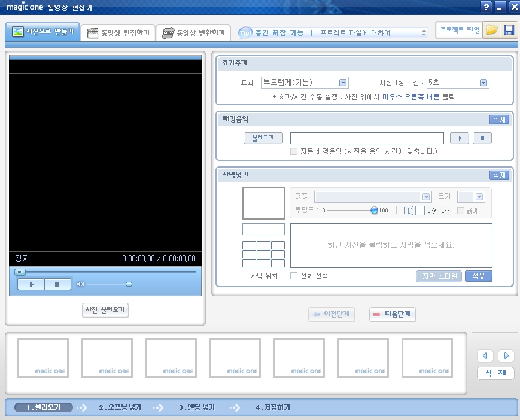Viewport: 520px width, 420px height.
Task: Open the 효과 dropdown 부드럽게(기본)
Action: tap(305, 82)
